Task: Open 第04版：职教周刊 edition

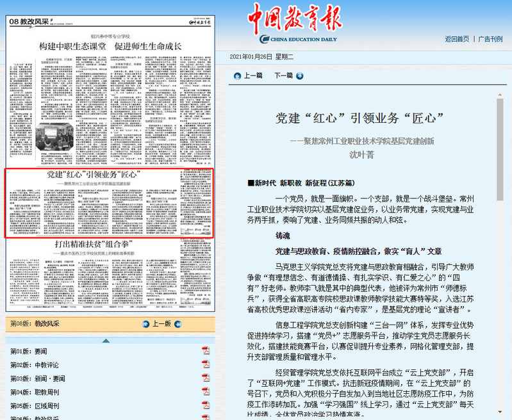Action: click(x=33, y=392)
